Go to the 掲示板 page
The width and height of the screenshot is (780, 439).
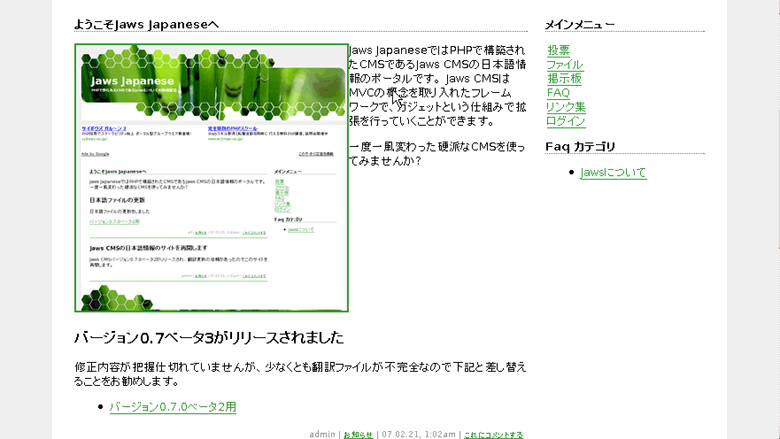[x=564, y=79]
